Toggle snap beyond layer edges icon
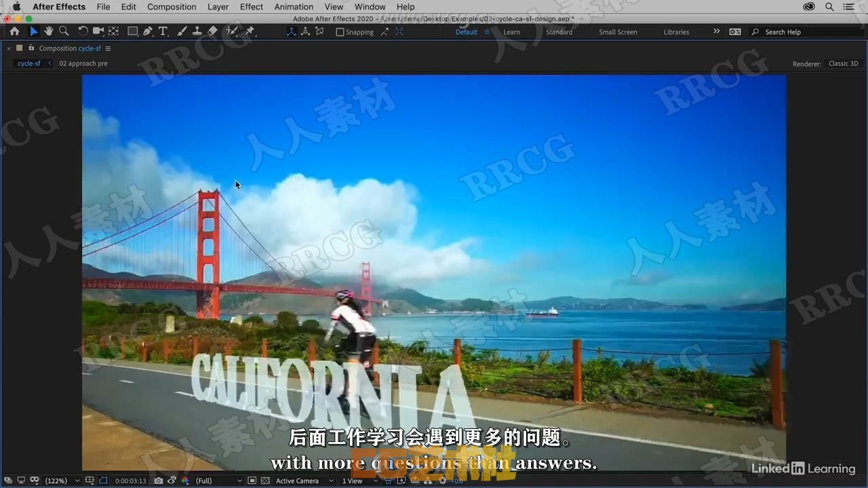Image resolution: width=868 pixels, height=488 pixels. [x=384, y=32]
